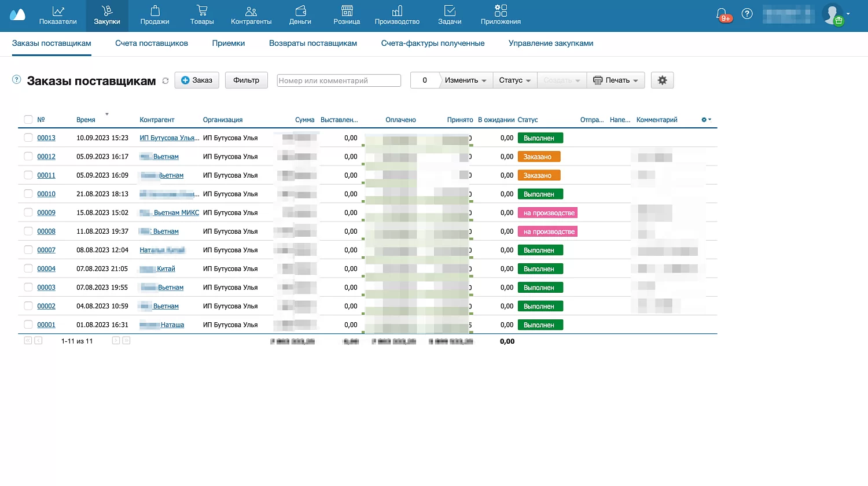
Task: Switch to the Возвраты поставщикам tab
Action: [313, 43]
